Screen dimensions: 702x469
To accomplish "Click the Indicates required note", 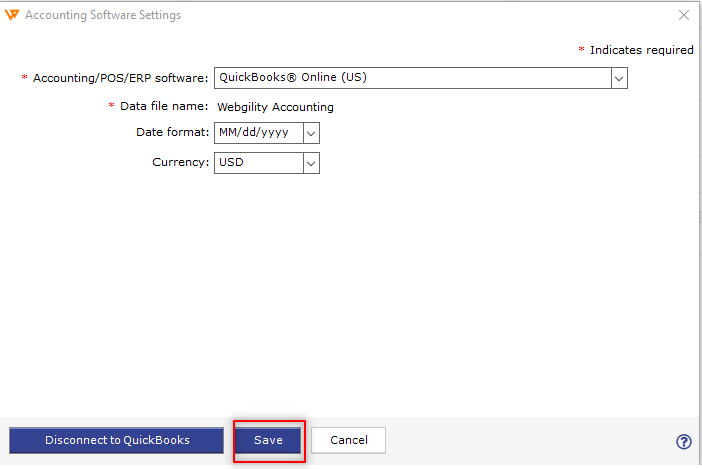I will pyautogui.click(x=642, y=50).
